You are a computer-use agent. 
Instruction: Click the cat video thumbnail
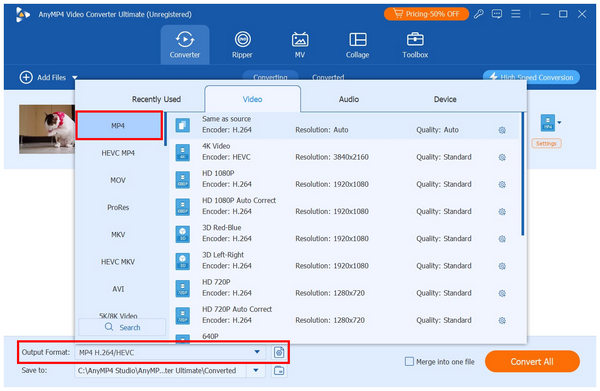(47, 129)
